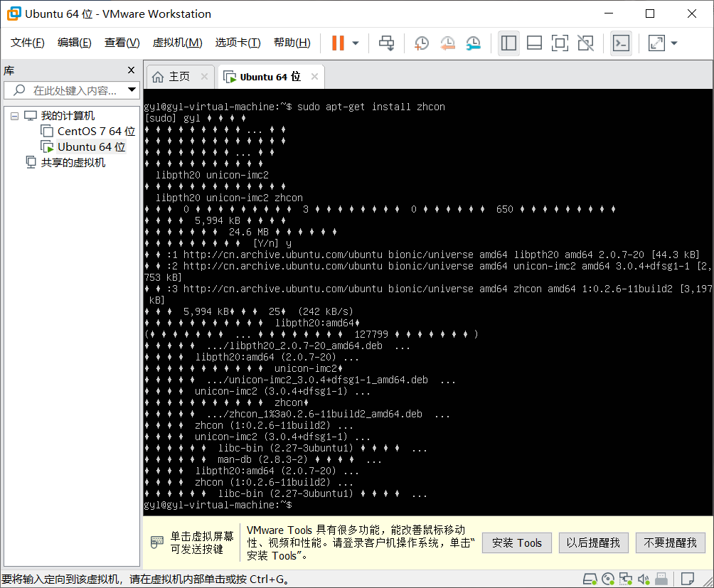The image size is (714, 588).
Task: Click the 安装 Tools button
Action: pyautogui.click(x=516, y=542)
